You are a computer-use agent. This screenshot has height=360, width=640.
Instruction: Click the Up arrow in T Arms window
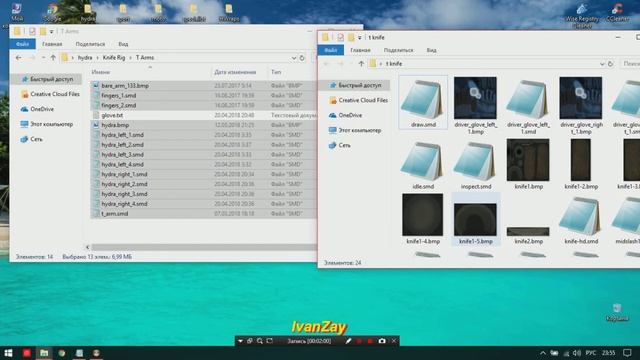point(53,58)
